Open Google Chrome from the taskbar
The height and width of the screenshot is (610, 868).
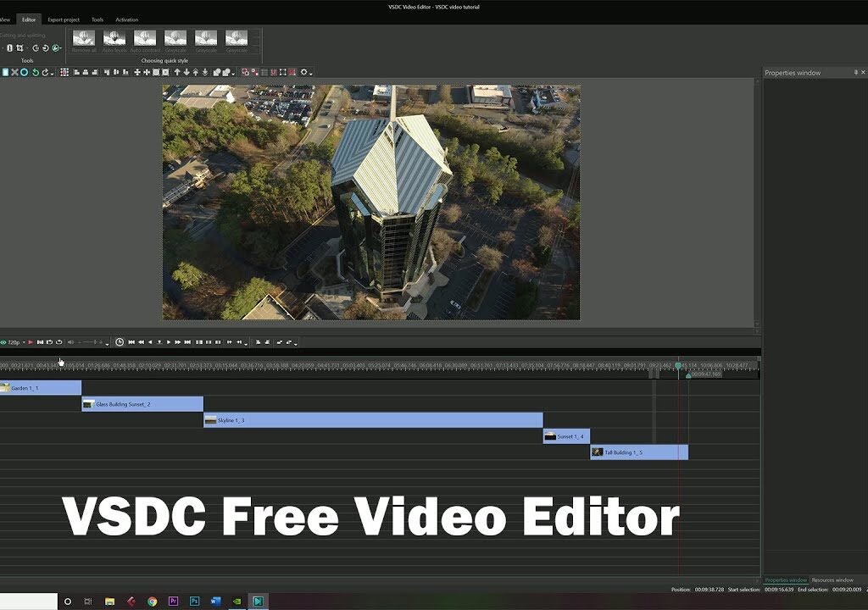pos(153,602)
